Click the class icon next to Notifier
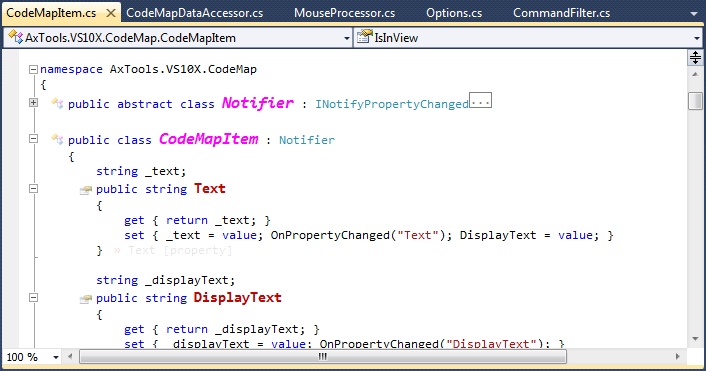This screenshot has height=371, width=706. tap(57, 103)
